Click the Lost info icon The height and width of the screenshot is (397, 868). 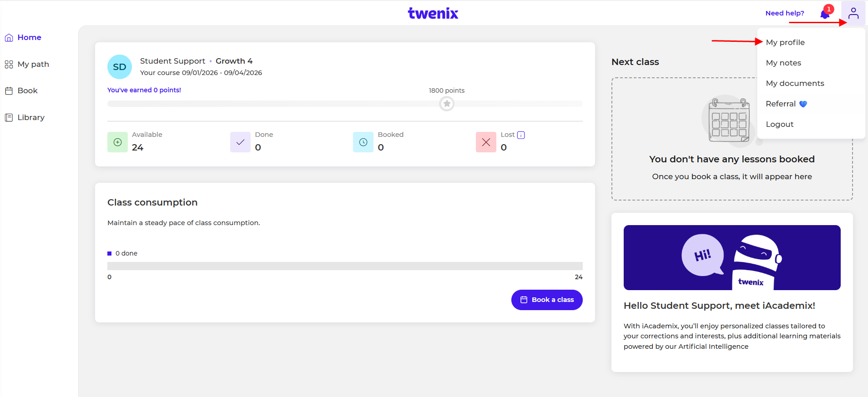[521, 135]
